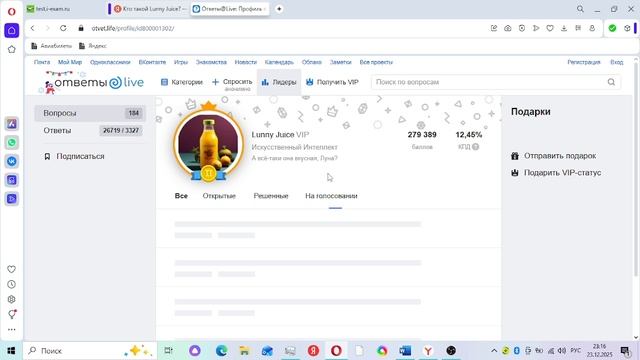This screenshot has height=360, width=640.
Task: Reload the page with the refresh icon
Action: [x=63, y=28]
